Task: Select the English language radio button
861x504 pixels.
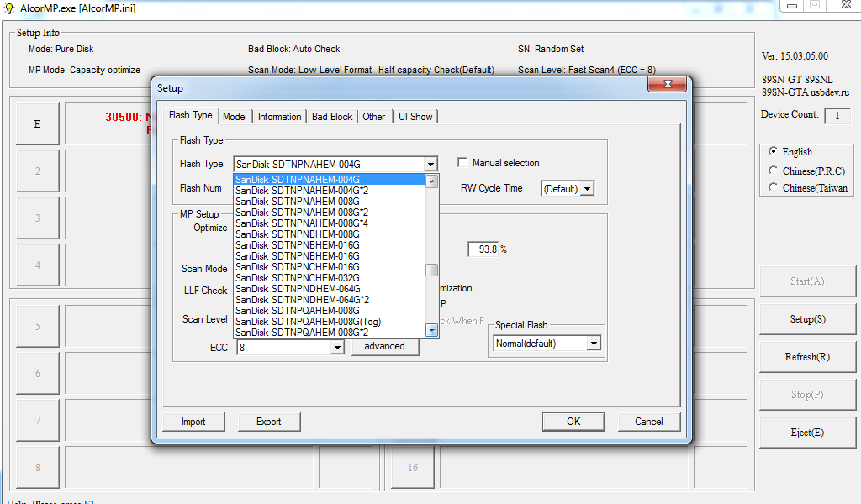Action: coord(774,151)
